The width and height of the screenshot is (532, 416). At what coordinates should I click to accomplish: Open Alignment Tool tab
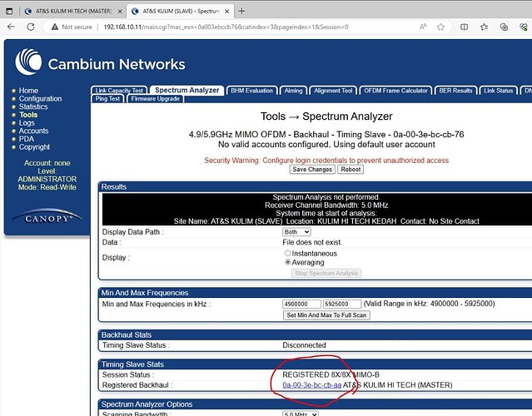333,91
